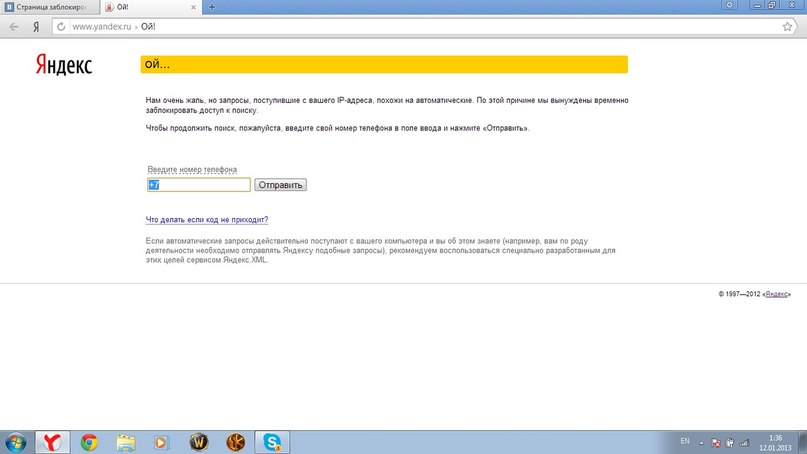Open a new tab with plus button

[212, 7]
